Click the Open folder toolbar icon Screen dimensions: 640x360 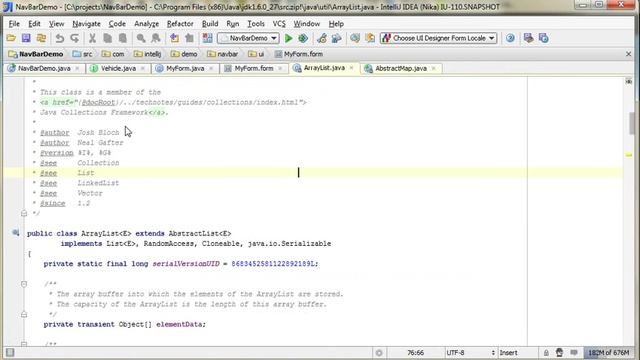pos(11,38)
